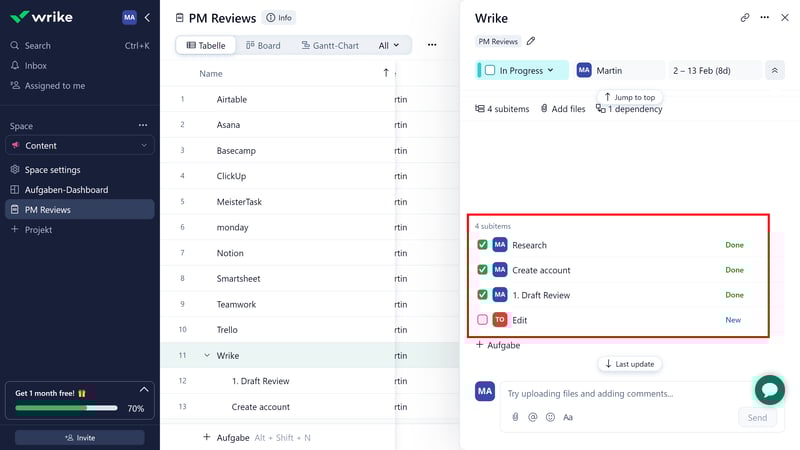The image size is (800, 450).
Task: Open the Space three-dots menu
Action: (143, 126)
